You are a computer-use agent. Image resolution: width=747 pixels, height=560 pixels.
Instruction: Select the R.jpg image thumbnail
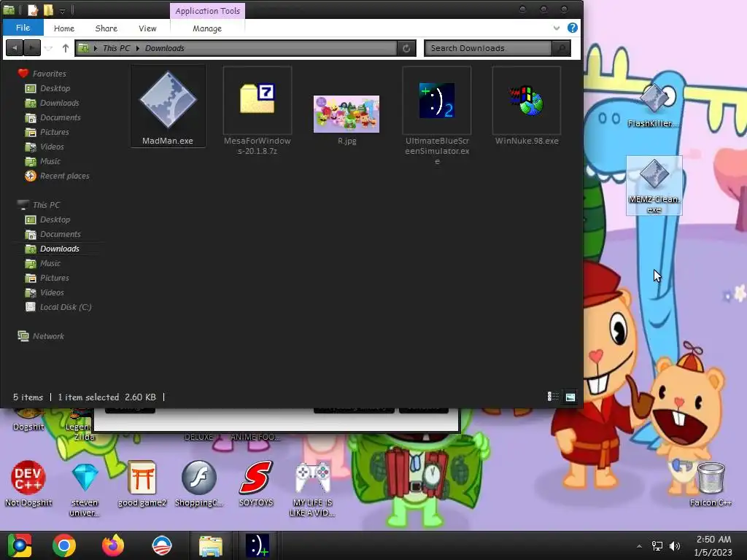pyautogui.click(x=347, y=114)
